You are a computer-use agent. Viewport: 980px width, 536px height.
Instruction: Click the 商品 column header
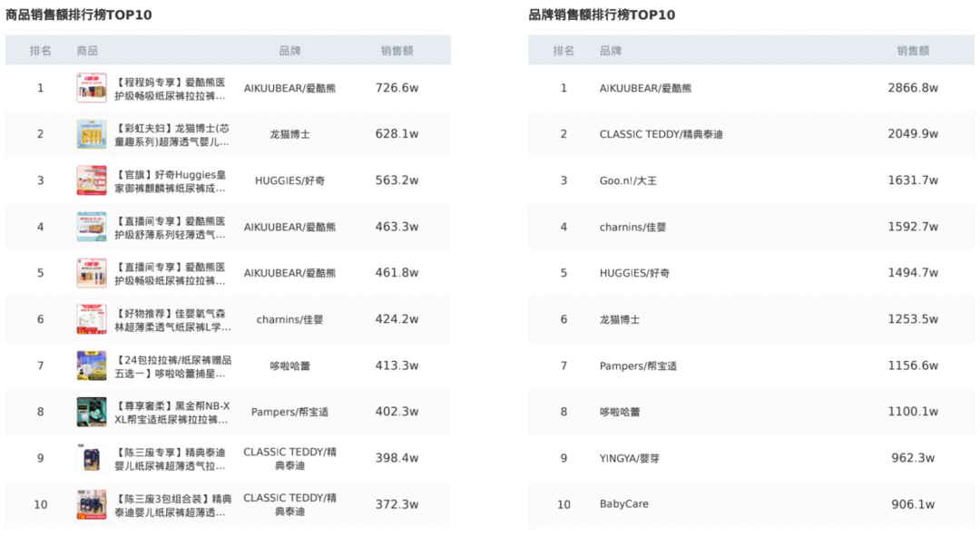point(87,51)
